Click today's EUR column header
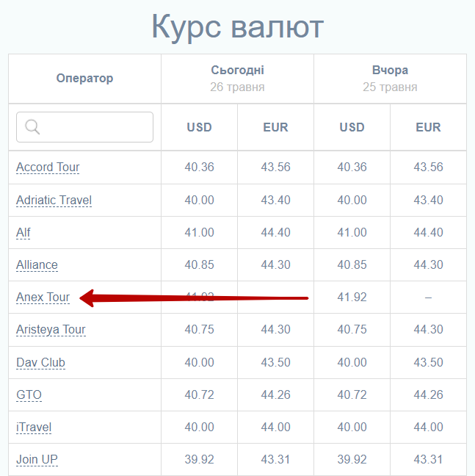Image resolution: width=475 pixels, height=476 pixels. pos(275,127)
